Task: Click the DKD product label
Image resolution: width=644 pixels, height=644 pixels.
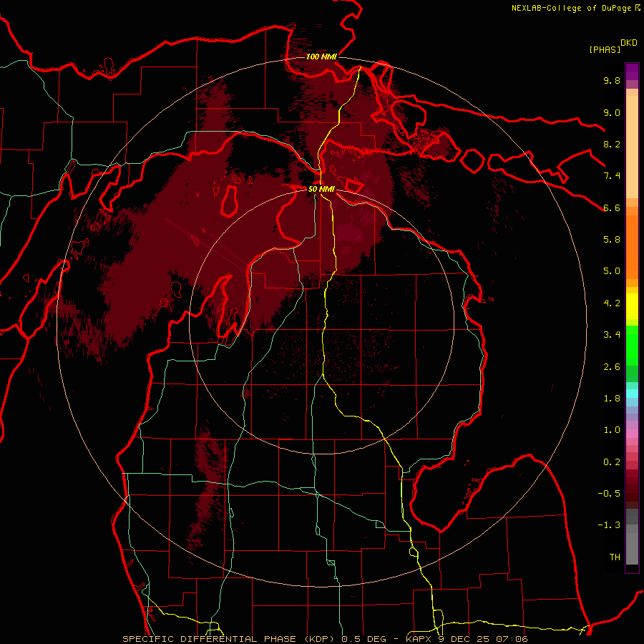Action: (629, 43)
